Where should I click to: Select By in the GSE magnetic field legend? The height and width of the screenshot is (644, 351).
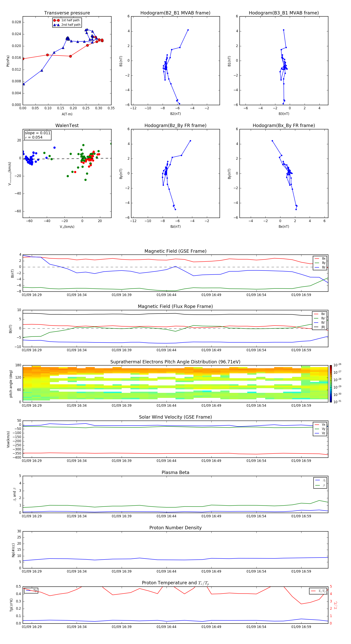click(320, 263)
